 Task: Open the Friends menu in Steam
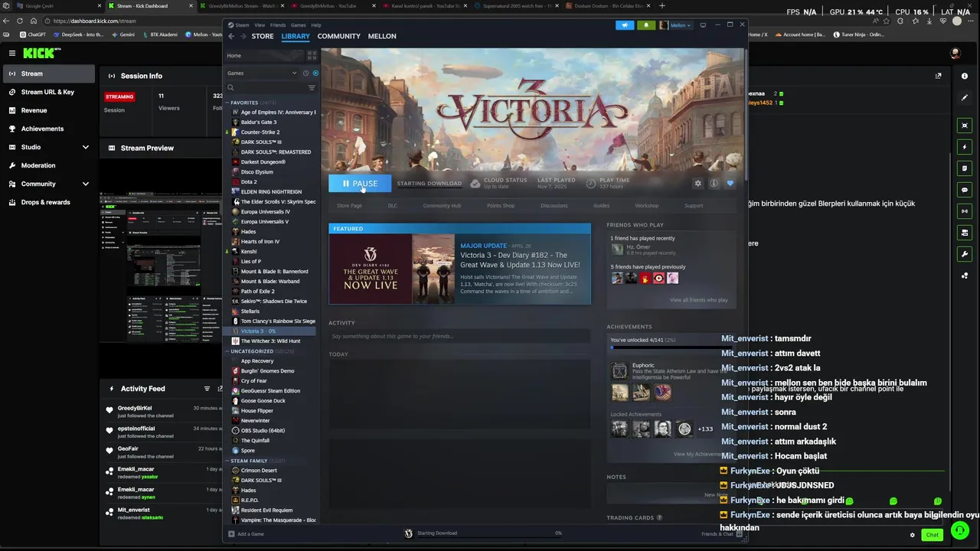278,25
